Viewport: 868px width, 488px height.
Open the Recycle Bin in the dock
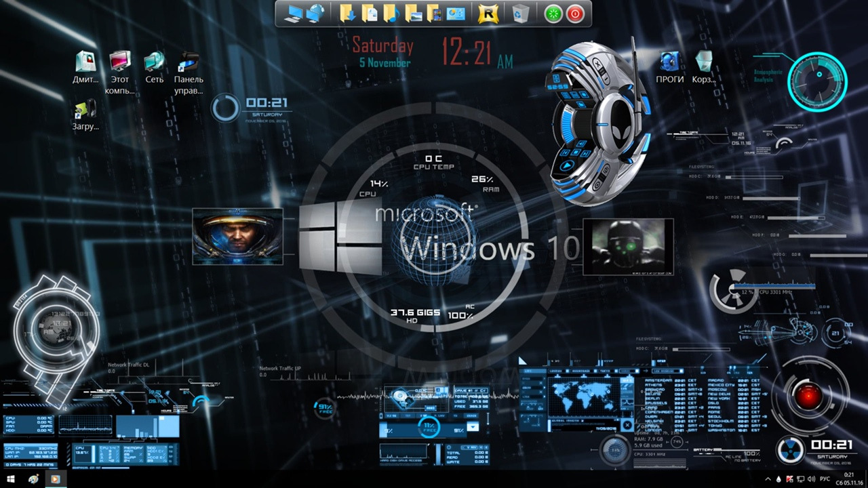click(521, 14)
